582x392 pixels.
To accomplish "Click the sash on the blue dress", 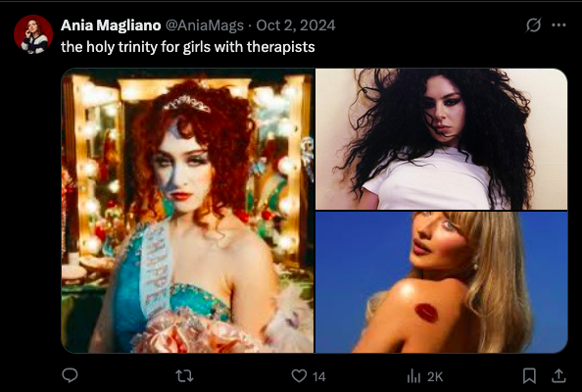I will pos(155,268).
